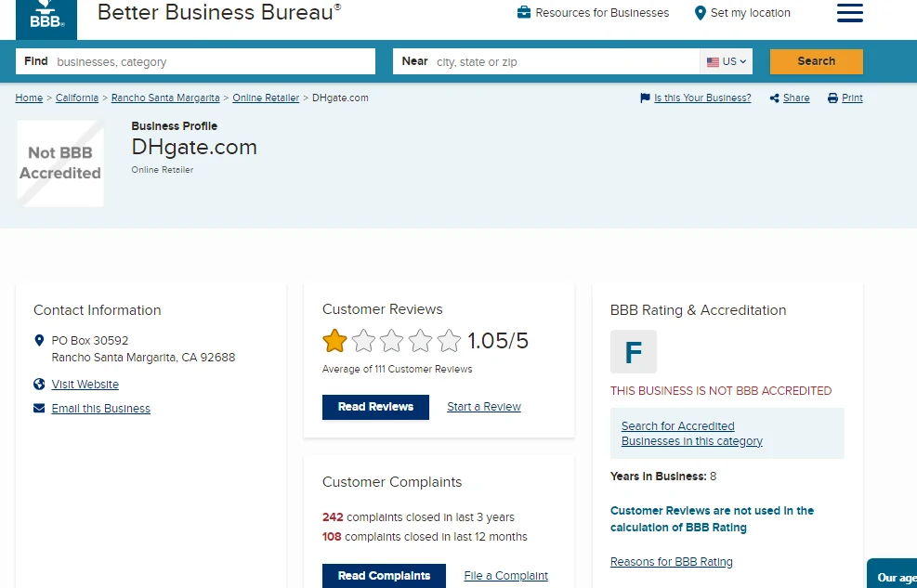
Task: Click the Not BBB Accredited seal image
Action: [x=60, y=163]
